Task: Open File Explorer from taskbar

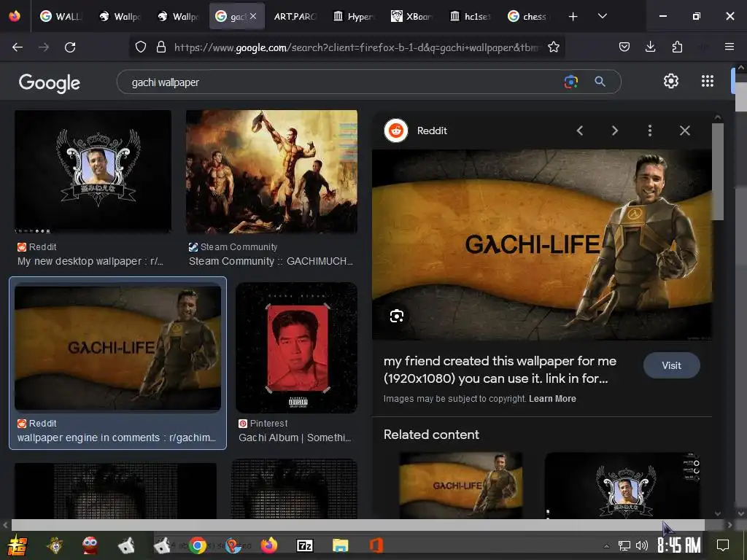Action: (x=340, y=545)
